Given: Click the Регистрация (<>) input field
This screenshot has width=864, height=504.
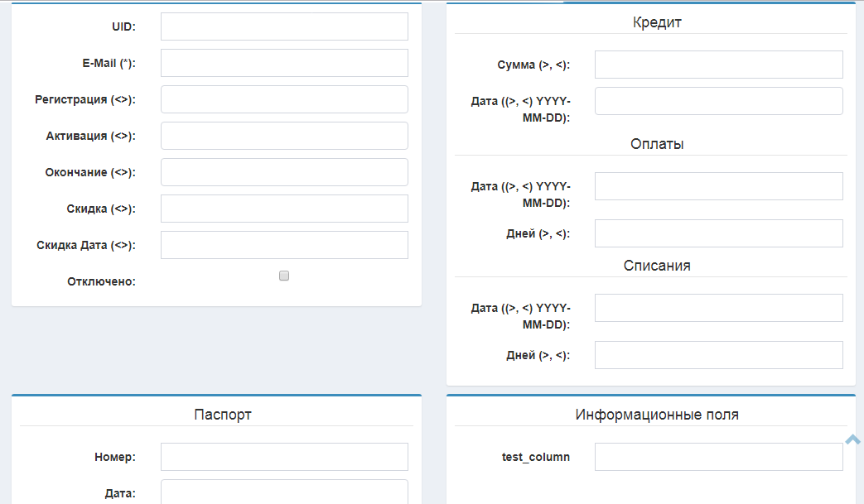Looking at the screenshot, I should click(284, 99).
